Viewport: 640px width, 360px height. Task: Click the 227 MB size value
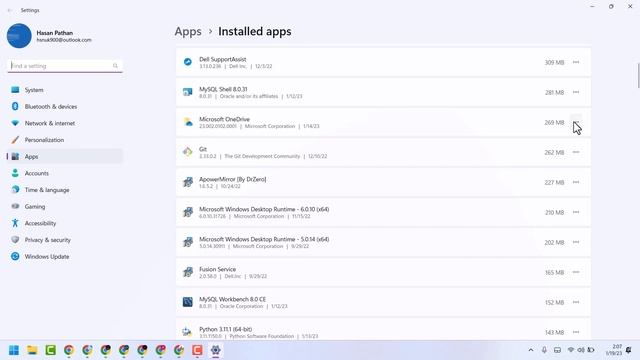coord(554,182)
